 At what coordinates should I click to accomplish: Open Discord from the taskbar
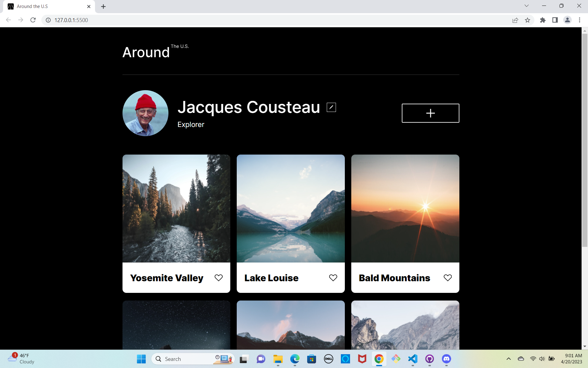click(x=446, y=359)
